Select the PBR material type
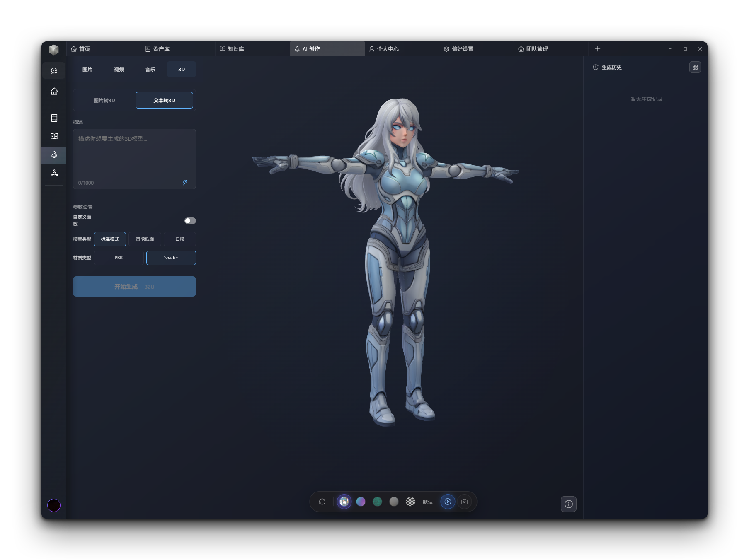Screen dimensions: 749x560 [119, 258]
